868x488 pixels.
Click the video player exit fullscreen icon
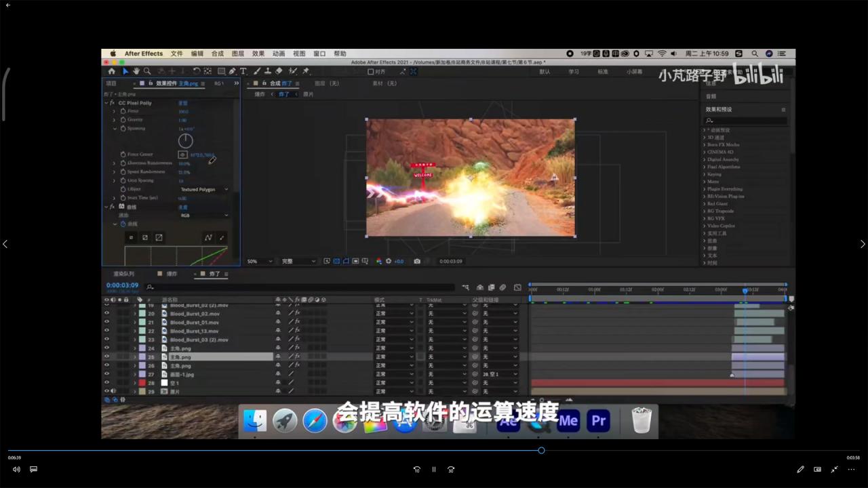click(x=835, y=469)
